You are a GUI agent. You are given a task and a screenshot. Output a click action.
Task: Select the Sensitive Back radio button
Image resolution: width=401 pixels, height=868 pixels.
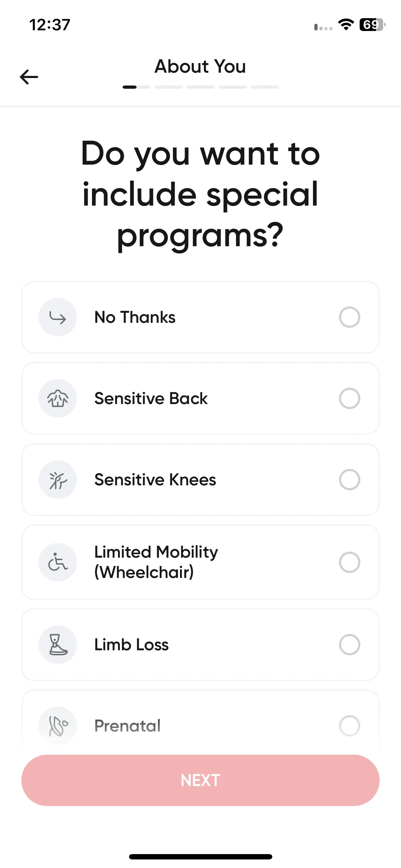(x=350, y=398)
